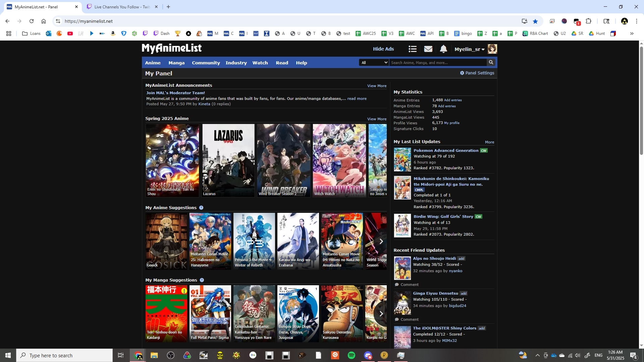Click the search magnifier button
This screenshot has height=362, width=644.
pyautogui.click(x=491, y=62)
